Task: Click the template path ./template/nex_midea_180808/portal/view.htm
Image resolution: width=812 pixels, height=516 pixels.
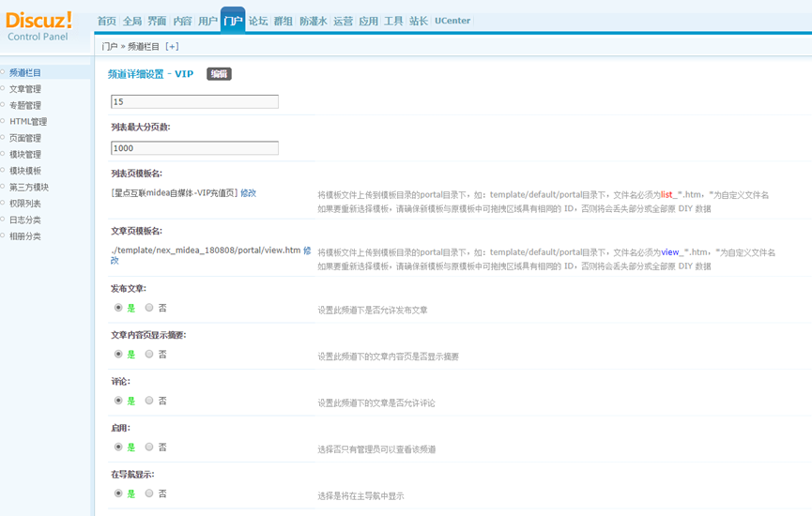Action: 207,250
